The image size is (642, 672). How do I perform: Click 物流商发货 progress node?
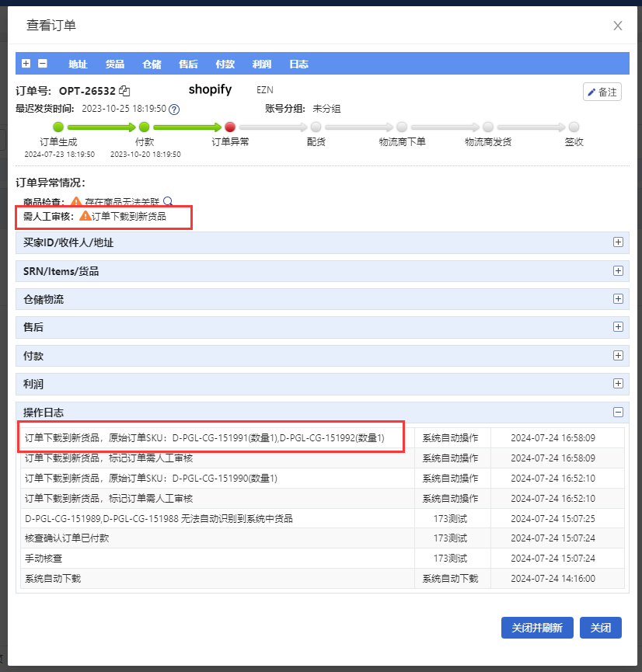tap(488, 127)
